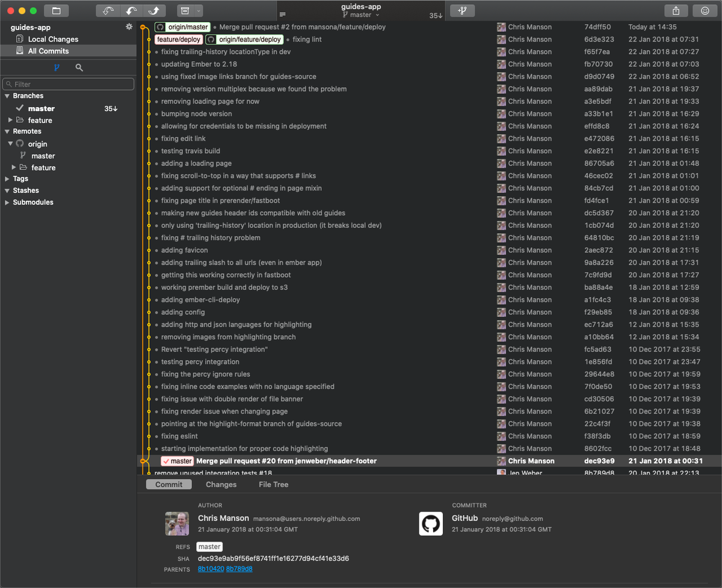Image resolution: width=722 pixels, height=588 pixels.
Task: Click the new branch toolbar icon
Action: tap(462, 10)
